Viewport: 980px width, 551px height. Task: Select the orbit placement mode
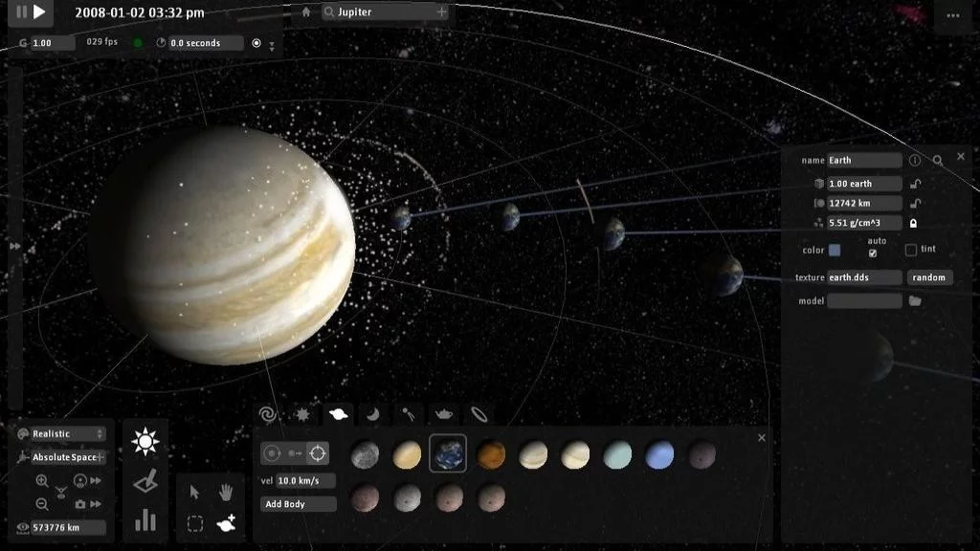[272, 453]
